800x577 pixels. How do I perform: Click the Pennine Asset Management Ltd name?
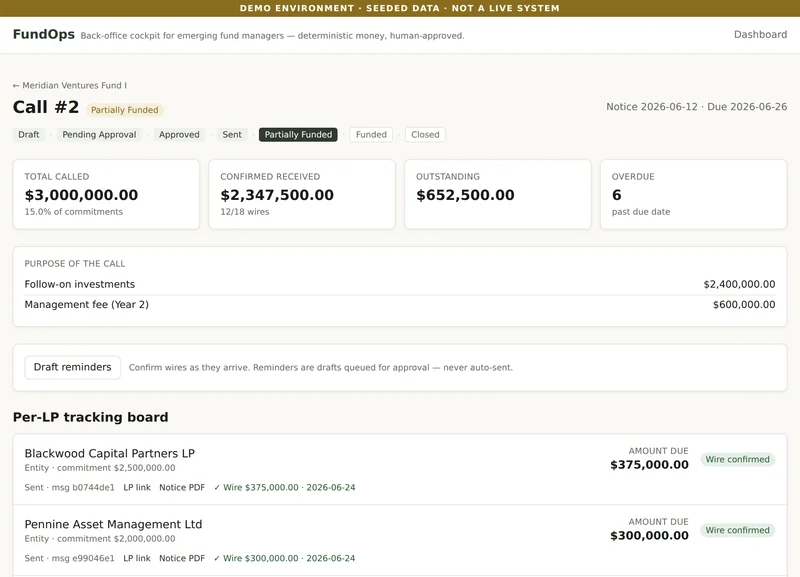click(x=113, y=524)
